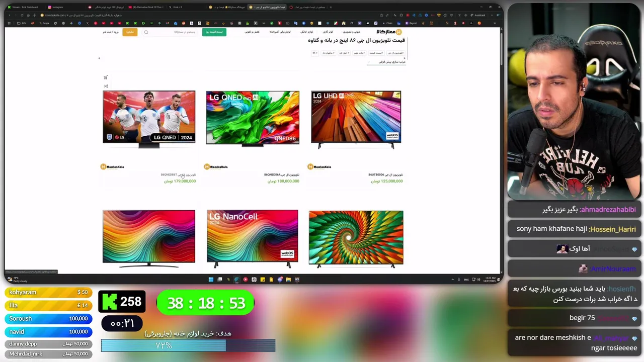The width and height of the screenshot is (644, 362).
Task: Select the نکات مهم filter tag
Action: 359,53
